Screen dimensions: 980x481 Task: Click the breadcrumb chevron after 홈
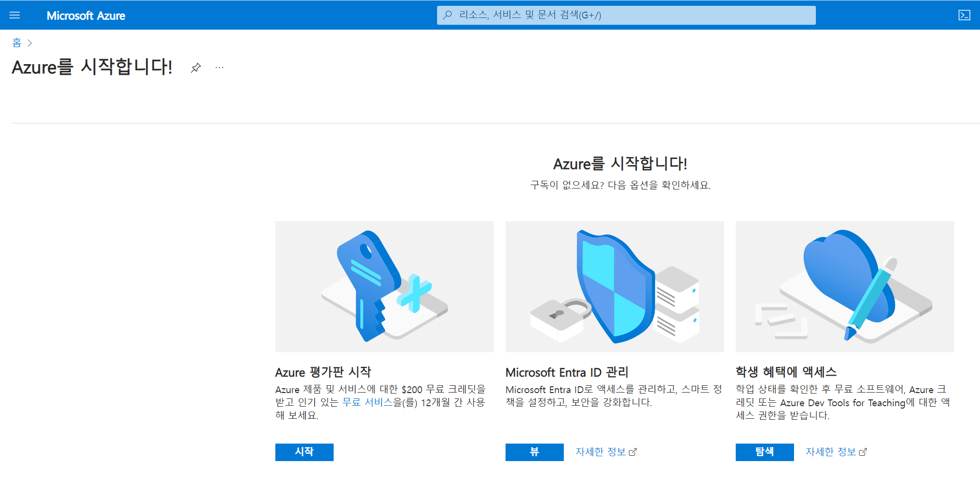(x=30, y=43)
